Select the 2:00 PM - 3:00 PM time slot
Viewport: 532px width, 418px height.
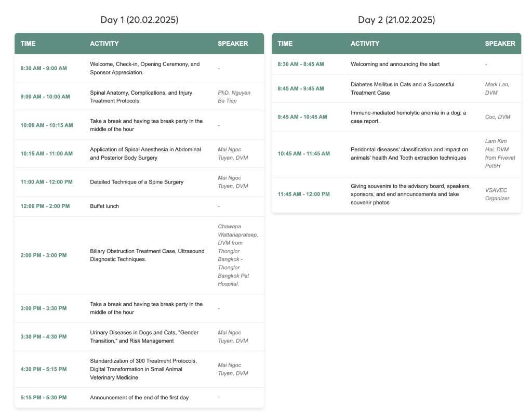44,255
